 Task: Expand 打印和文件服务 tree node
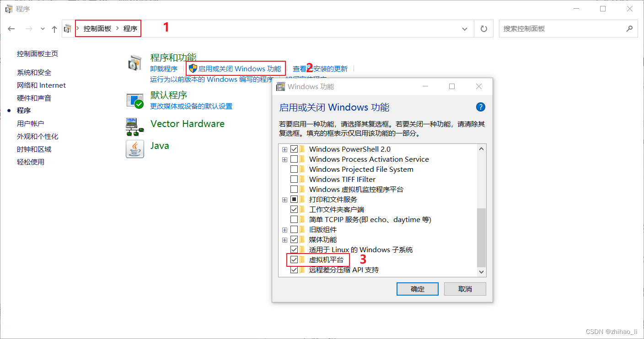(x=284, y=200)
